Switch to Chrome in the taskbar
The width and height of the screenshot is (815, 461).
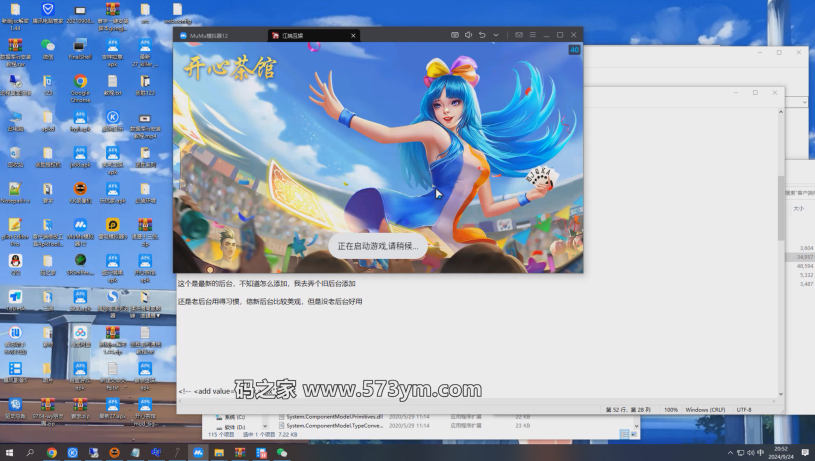coord(51,453)
